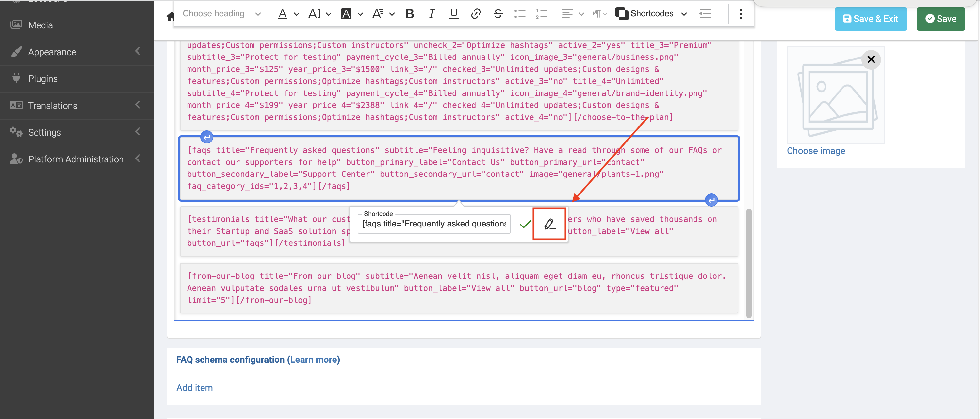The height and width of the screenshot is (419, 980).
Task: Select the from-our-blog shortcode block
Action: click(x=458, y=288)
